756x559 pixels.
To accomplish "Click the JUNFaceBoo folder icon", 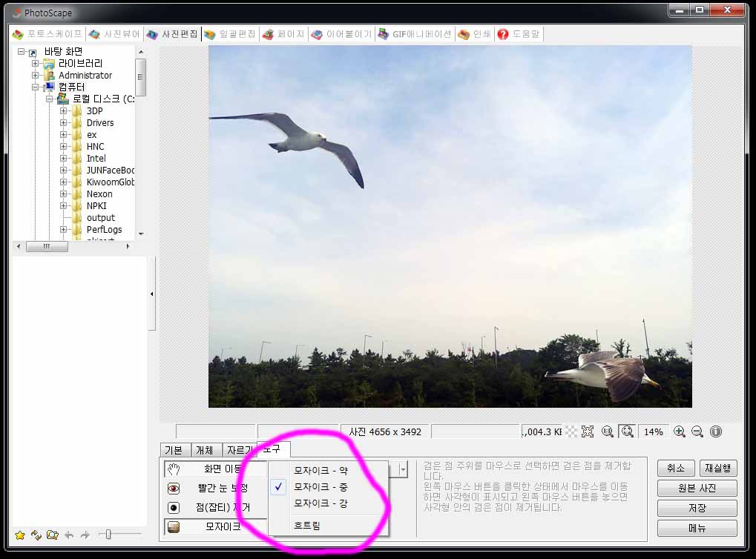I will point(77,170).
